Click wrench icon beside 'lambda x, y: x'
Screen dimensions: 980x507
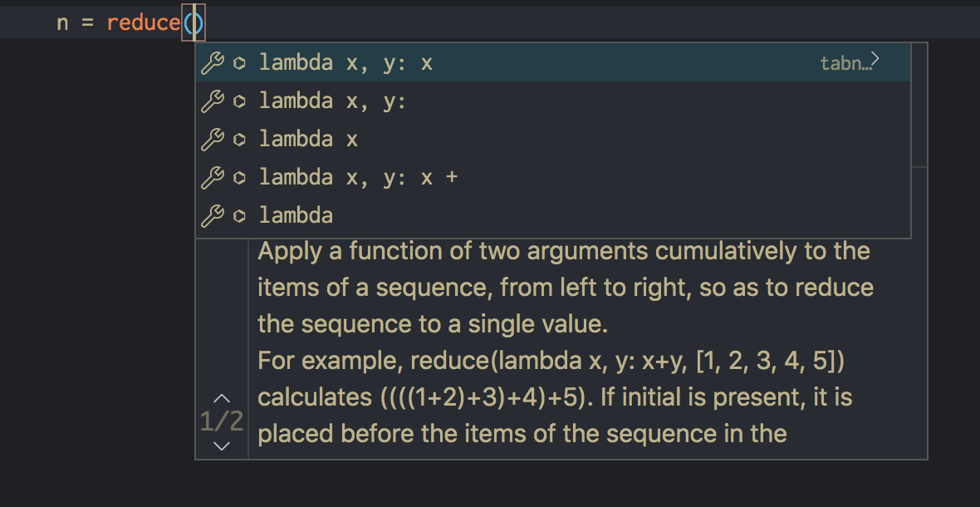coord(213,62)
